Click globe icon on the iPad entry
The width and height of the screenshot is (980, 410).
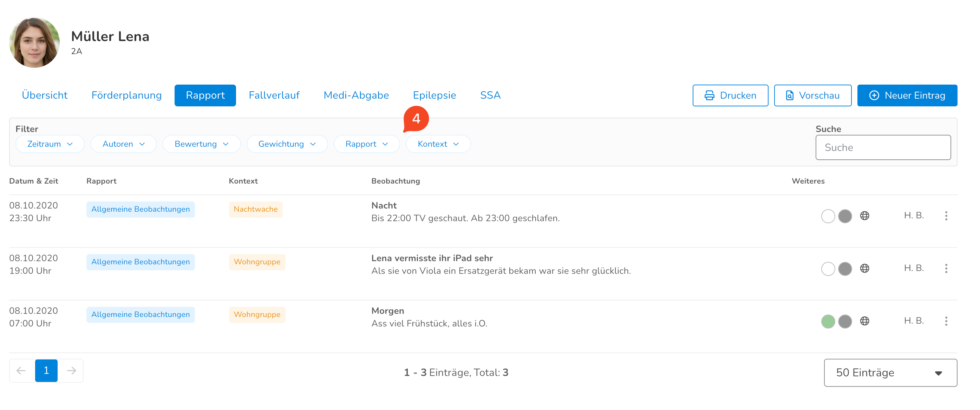coord(864,269)
